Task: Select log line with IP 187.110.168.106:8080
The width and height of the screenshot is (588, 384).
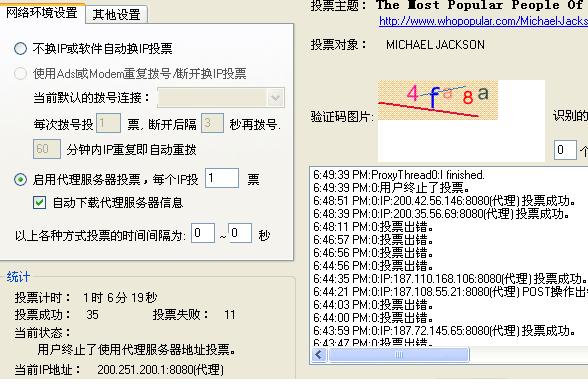Action: (x=450, y=279)
